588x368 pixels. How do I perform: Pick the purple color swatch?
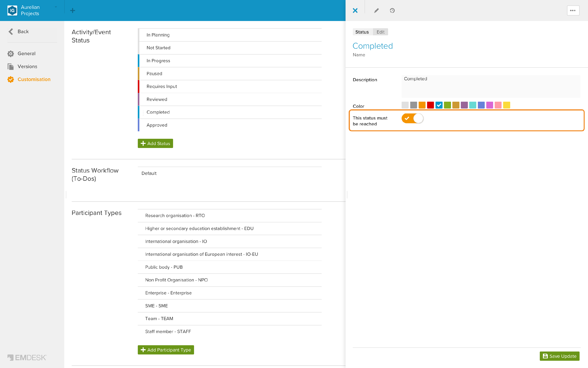(x=464, y=105)
